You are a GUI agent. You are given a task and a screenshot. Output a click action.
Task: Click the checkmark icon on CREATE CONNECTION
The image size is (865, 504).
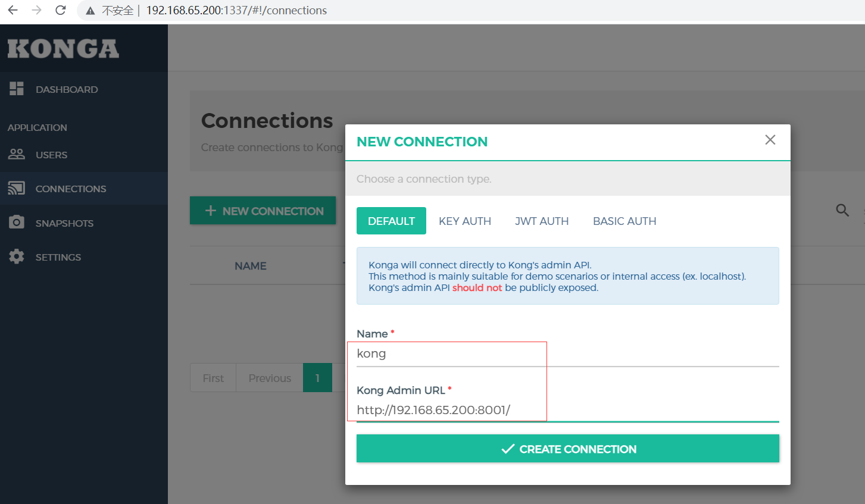[x=508, y=449]
